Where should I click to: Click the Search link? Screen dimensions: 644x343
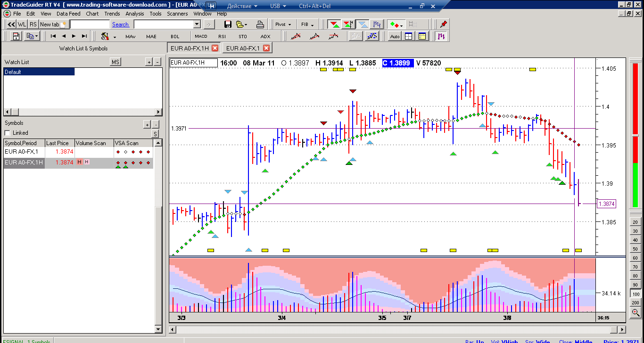pyautogui.click(x=120, y=24)
